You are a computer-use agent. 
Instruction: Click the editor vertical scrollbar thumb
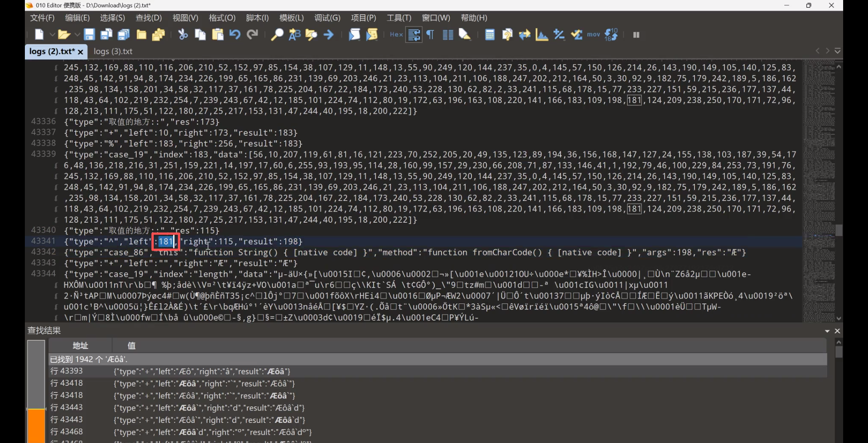click(839, 230)
